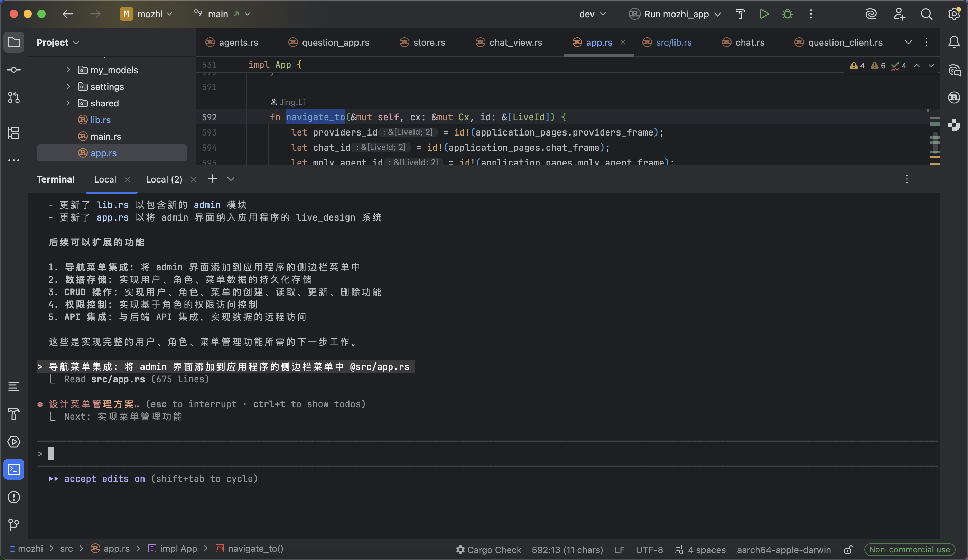Click the navigate_to() breadcrumb

point(255,549)
